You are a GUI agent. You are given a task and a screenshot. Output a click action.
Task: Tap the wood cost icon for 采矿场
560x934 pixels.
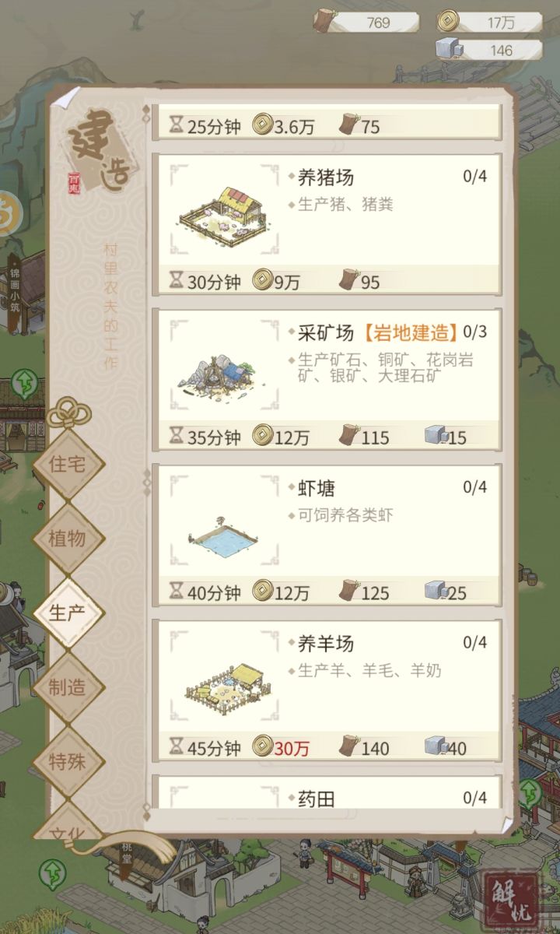(x=348, y=436)
